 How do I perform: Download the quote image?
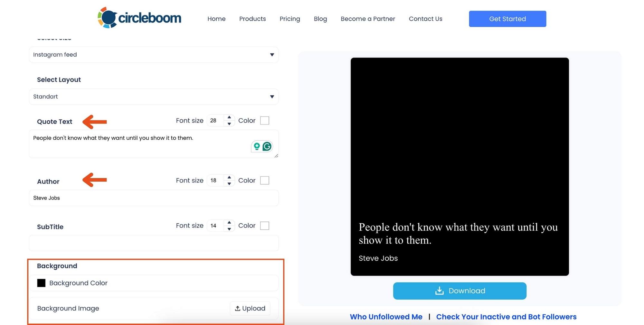[x=460, y=291]
